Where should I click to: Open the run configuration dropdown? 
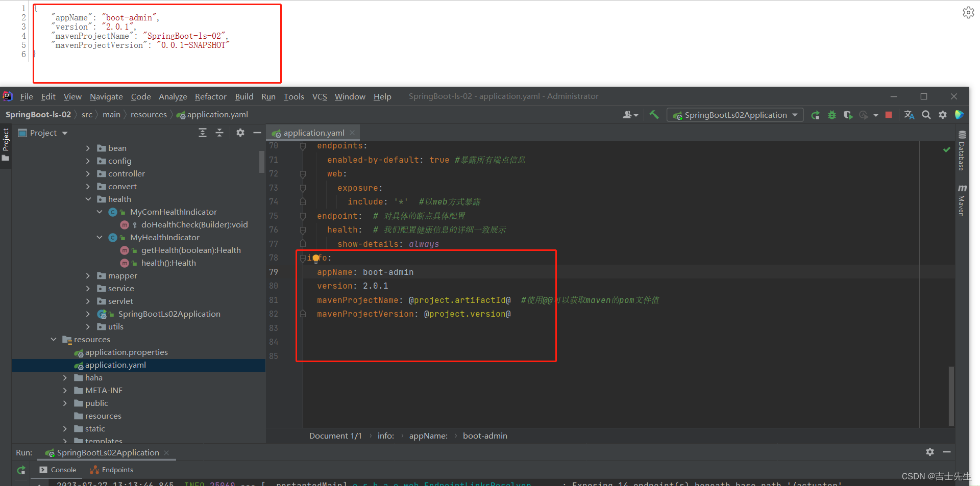click(x=735, y=115)
